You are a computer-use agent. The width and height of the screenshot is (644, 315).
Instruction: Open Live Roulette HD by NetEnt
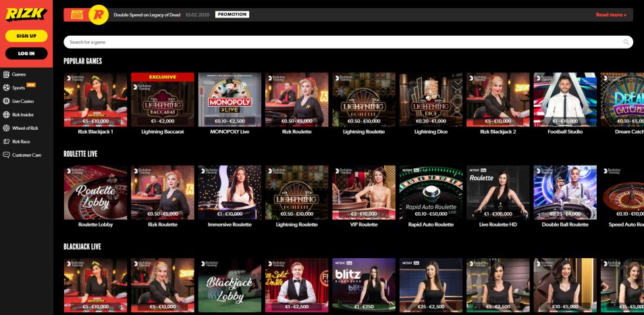tap(498, 193)
